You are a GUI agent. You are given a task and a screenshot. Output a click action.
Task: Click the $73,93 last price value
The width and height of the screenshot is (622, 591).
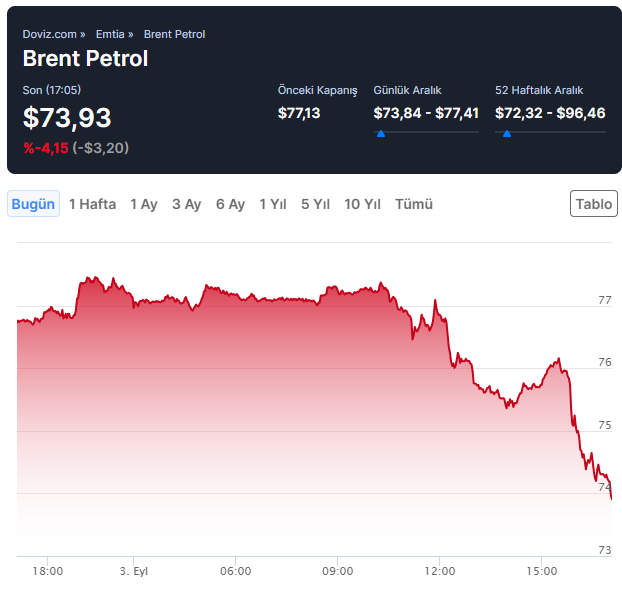[x=67, y=117]
